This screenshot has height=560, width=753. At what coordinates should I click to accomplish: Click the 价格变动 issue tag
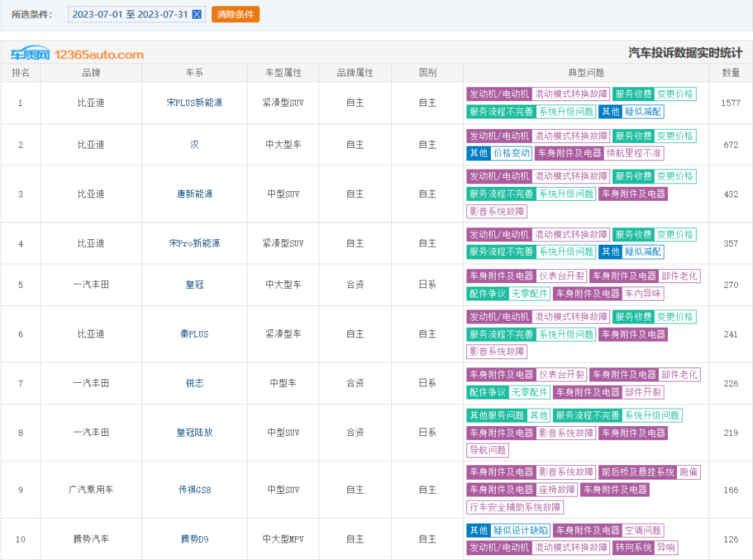click(512, 153)
